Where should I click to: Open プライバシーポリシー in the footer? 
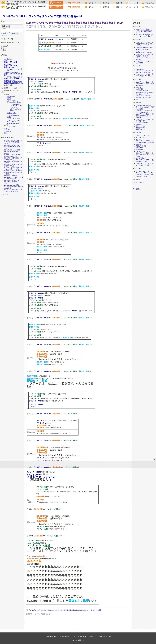coord(104,636)
